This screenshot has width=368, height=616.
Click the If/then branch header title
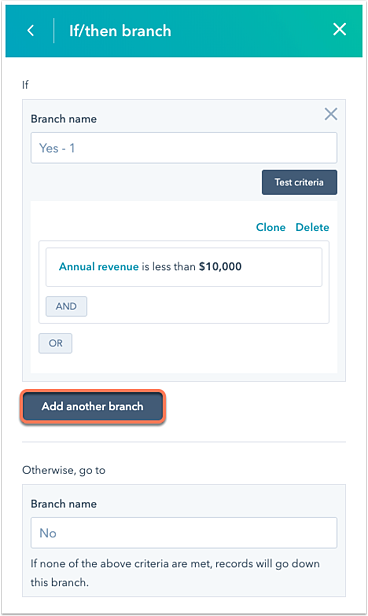click(120, 31)
